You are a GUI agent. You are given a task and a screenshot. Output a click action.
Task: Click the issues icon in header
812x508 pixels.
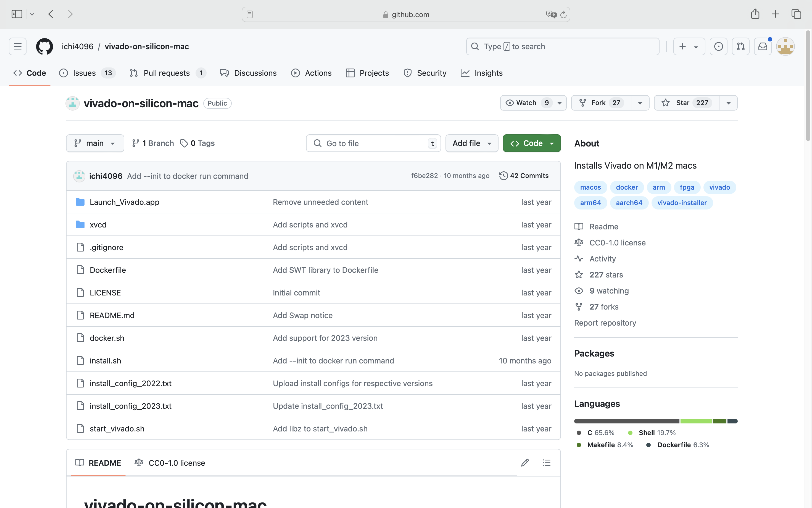click(718, 46)
